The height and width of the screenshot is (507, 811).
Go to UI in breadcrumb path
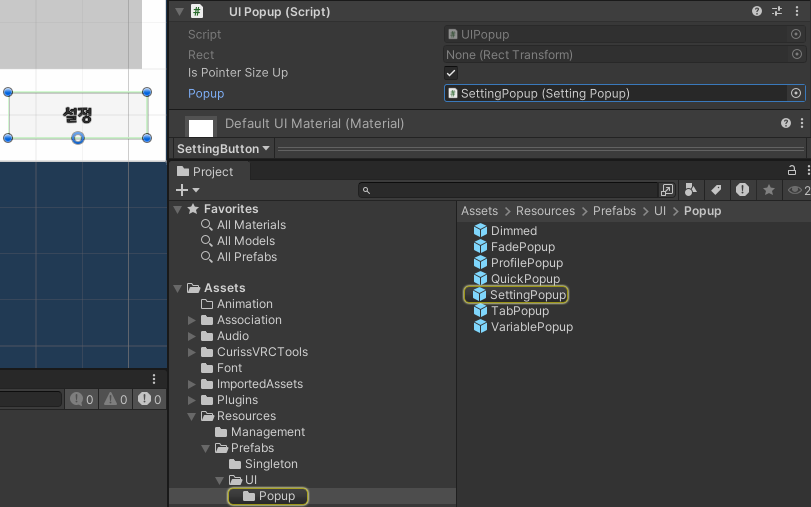coord(659,211)
